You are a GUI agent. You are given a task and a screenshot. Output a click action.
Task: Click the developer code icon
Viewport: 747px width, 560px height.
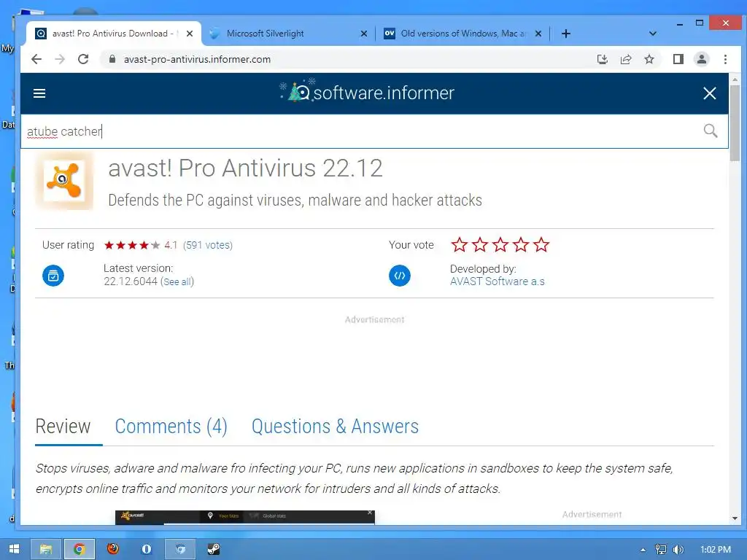pos(400,276)
